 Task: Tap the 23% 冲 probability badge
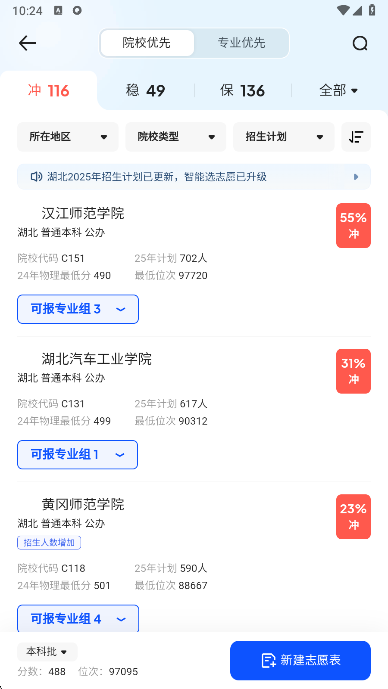click(x=353, y=517)
